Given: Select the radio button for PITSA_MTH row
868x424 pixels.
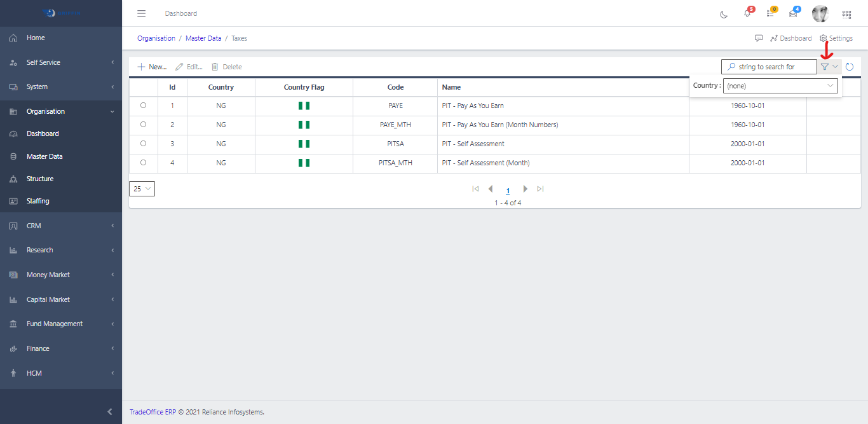Looking at the screenshot, I should (x=143, y=163).
